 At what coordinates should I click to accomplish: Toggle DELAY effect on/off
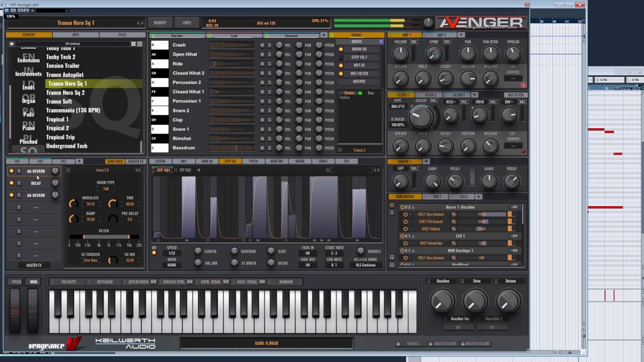coord(12,183)
